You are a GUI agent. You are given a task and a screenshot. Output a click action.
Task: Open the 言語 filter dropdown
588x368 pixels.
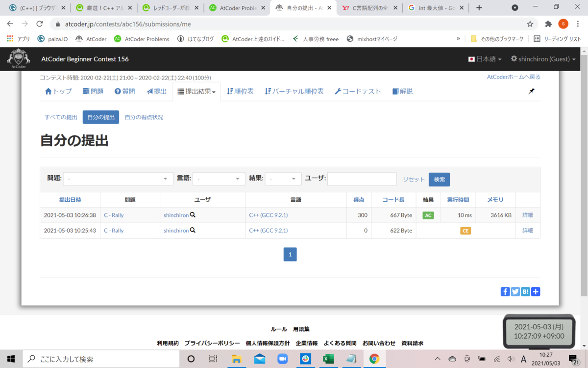coord(219,179)
